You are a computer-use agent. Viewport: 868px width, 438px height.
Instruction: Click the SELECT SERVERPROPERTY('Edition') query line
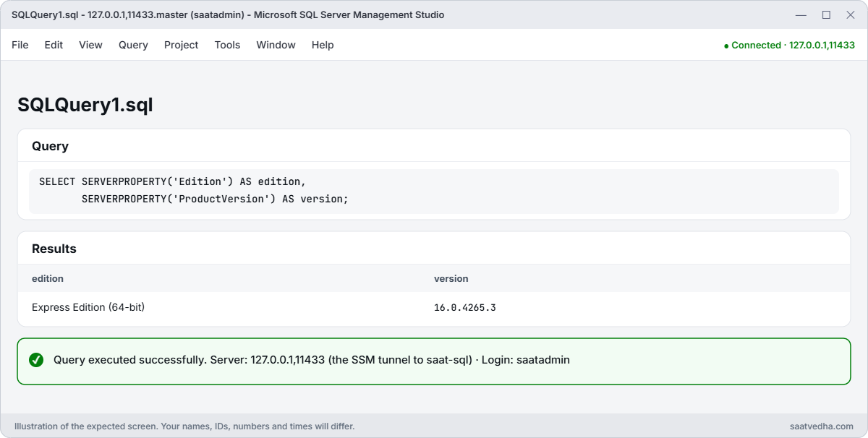[x=172, y=181]
